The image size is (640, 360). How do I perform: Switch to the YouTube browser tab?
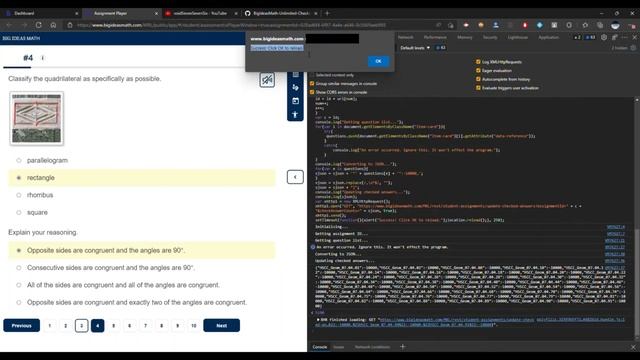[x=200, y=13]
